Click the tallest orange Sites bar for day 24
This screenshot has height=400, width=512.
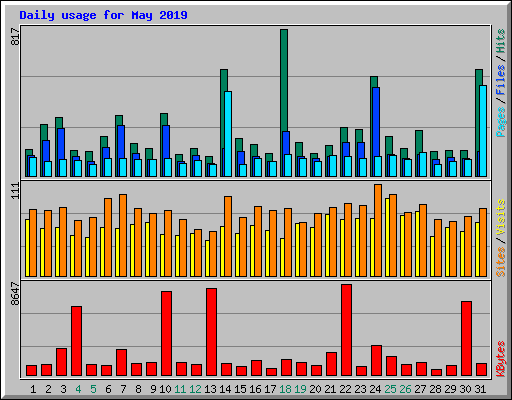click(378, 230)
